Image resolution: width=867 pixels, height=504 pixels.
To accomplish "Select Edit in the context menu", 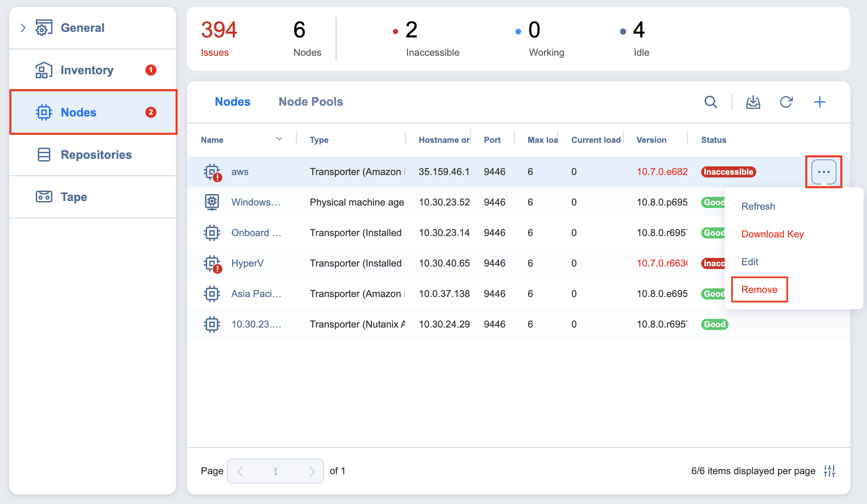I will click(x=749, y=262).
